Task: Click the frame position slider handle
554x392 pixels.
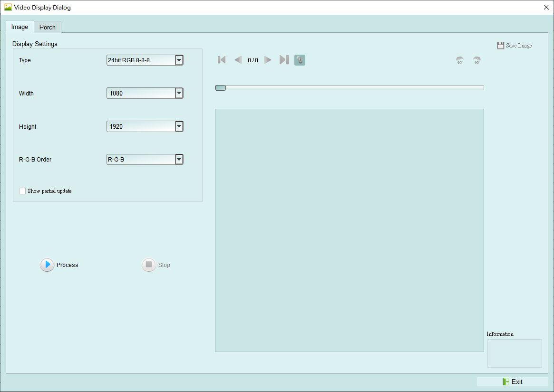Action: pos(221,88)
